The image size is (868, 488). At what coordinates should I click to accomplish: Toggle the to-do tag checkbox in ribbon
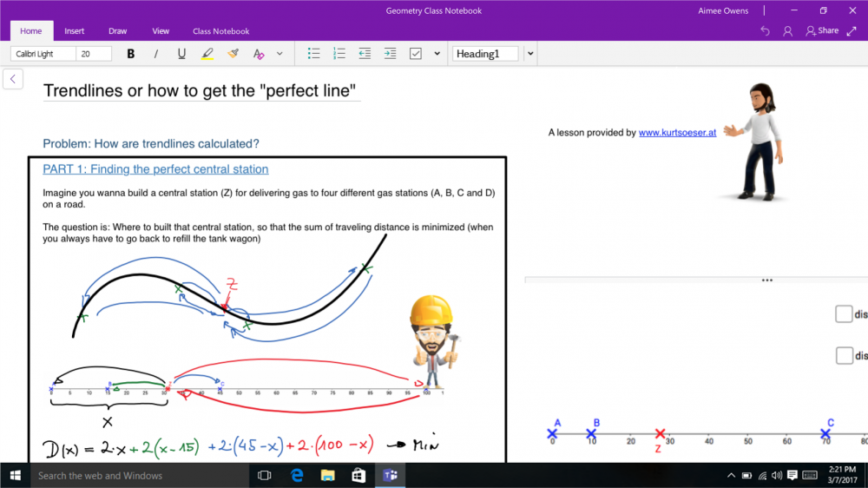pyautogui.click(x=415, y=54)
